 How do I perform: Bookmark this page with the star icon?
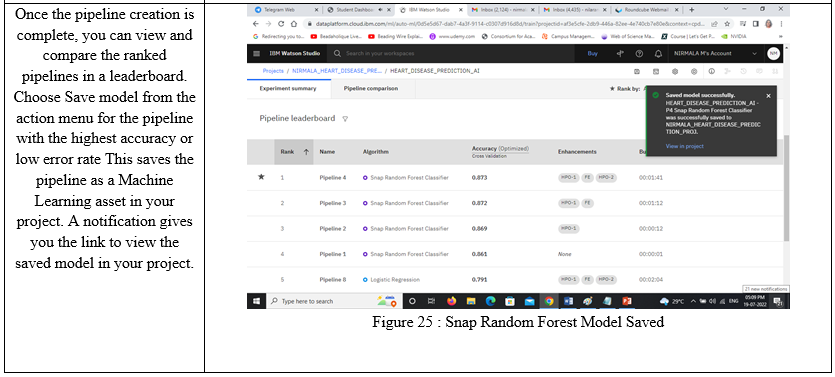coord(727,24)
